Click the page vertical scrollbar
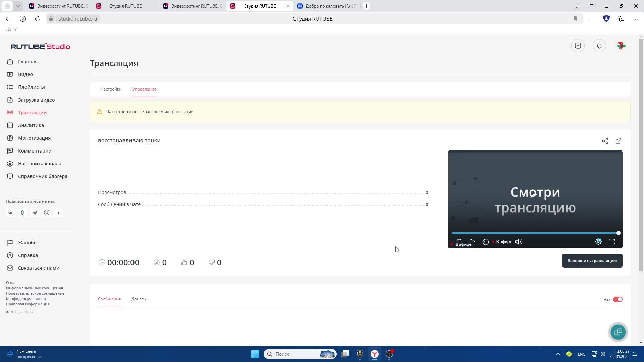 [641, 156]
